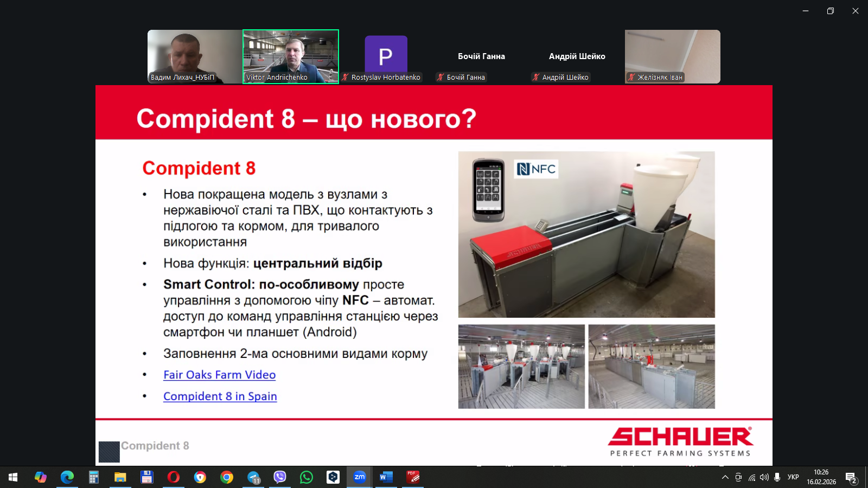This screenshot has height=488, width=868.
Task: Click the red 'Compident 8' heading
Action: pyautogui.click(x=199, y=168)
